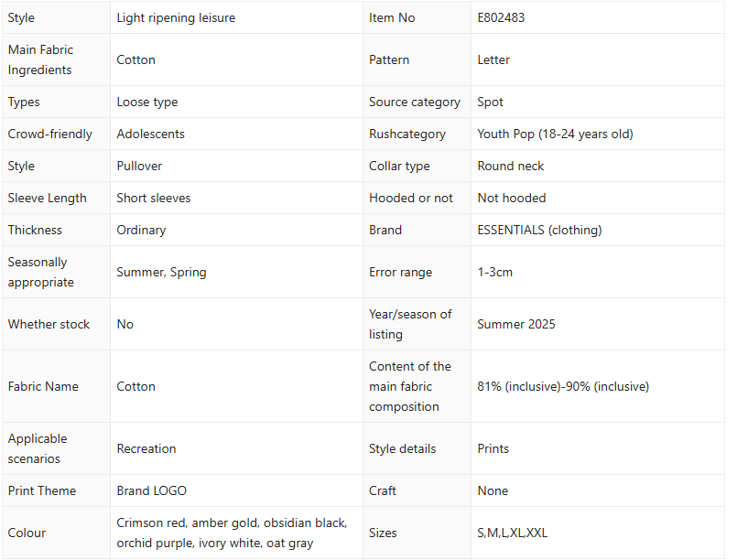Click the 'Adolescents' crowd-friendly value

(150, 134)
